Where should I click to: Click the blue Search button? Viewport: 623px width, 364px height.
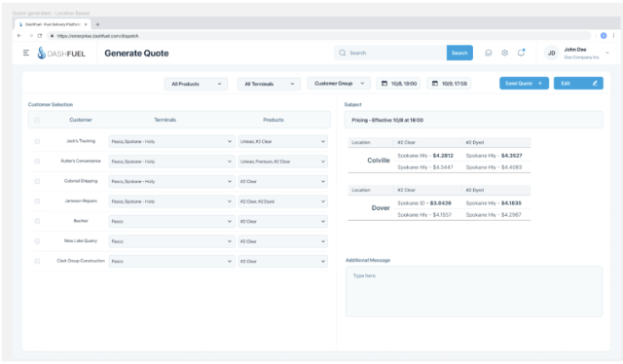459,53
